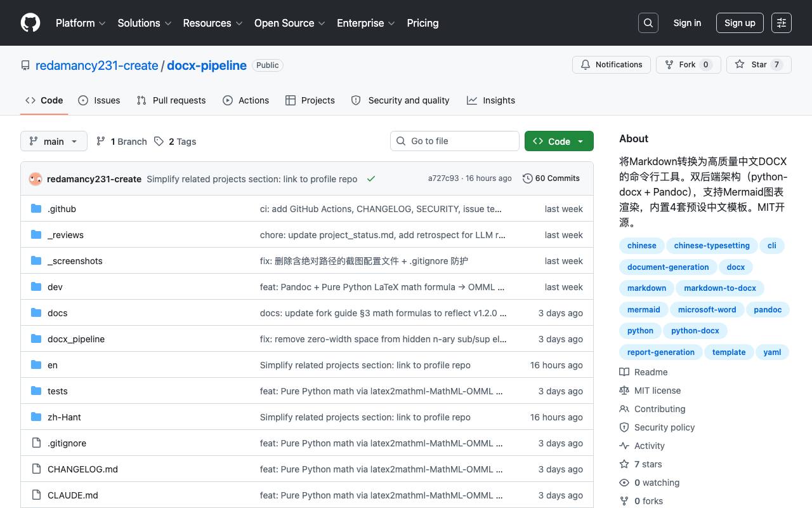Open commit hash a727c93
Viewport: 812px width, 508px height.
(x=443, y=178)
